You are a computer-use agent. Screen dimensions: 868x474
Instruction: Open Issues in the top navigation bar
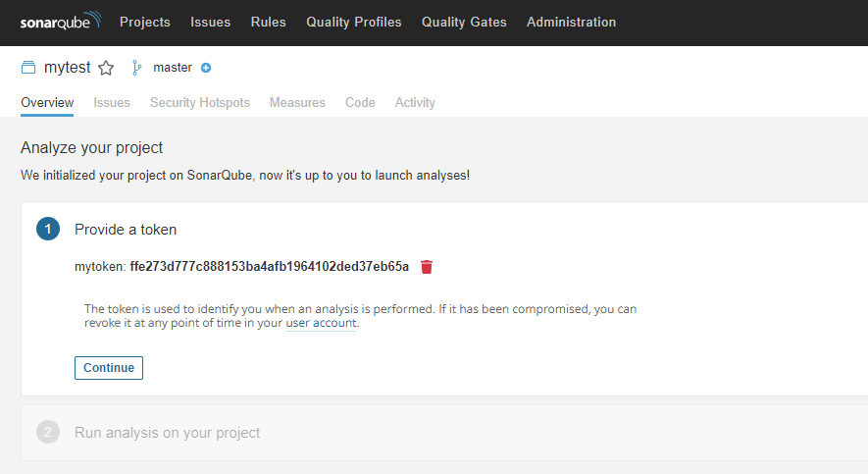coord(210,23)
